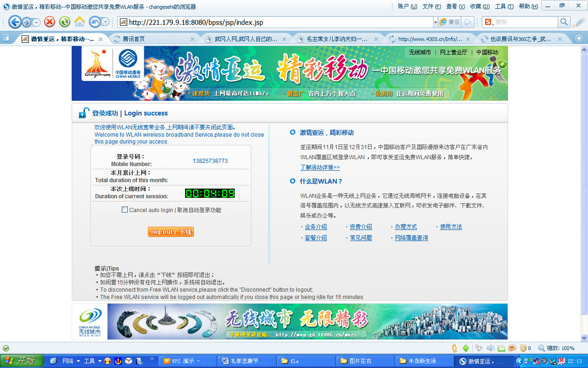
Task: Click the red Stop loading button
Action: click(x=50, y=22)
